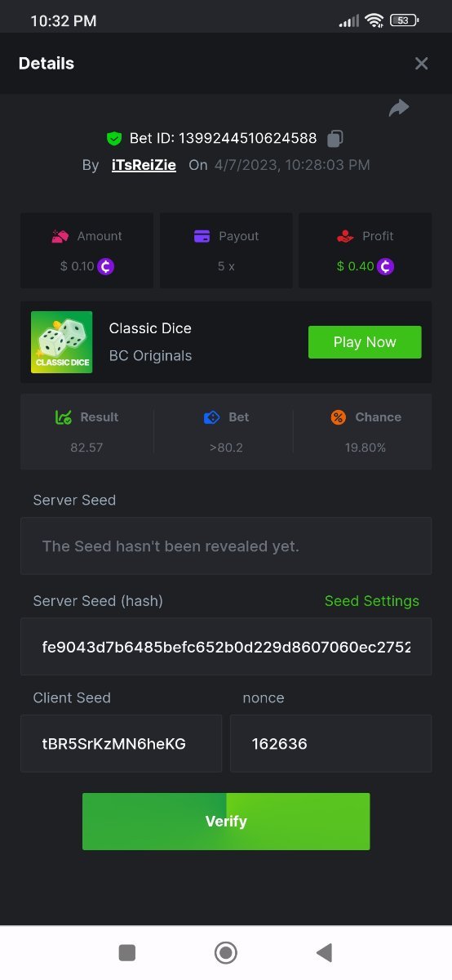452x980 pixels.
Task: Select the Client Seed field
Action: (122, 744)
